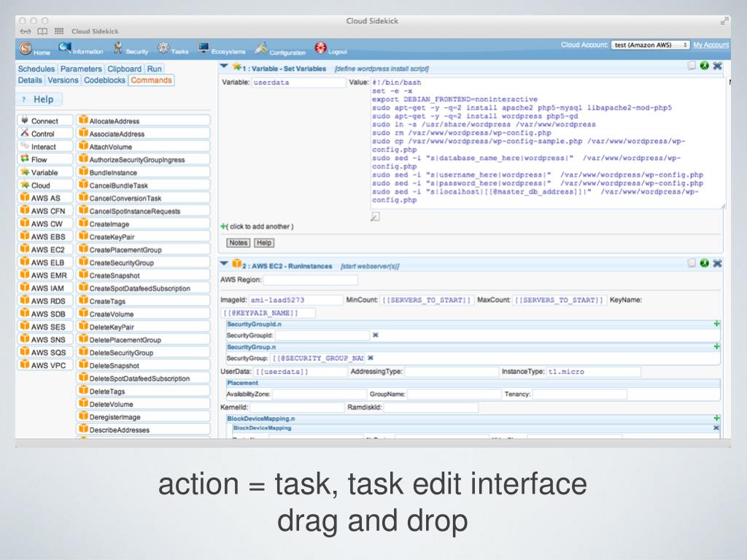This screenshot has width=747, height=560.
Task: Click the Help button in sidebar
Action: pos(39,99)
